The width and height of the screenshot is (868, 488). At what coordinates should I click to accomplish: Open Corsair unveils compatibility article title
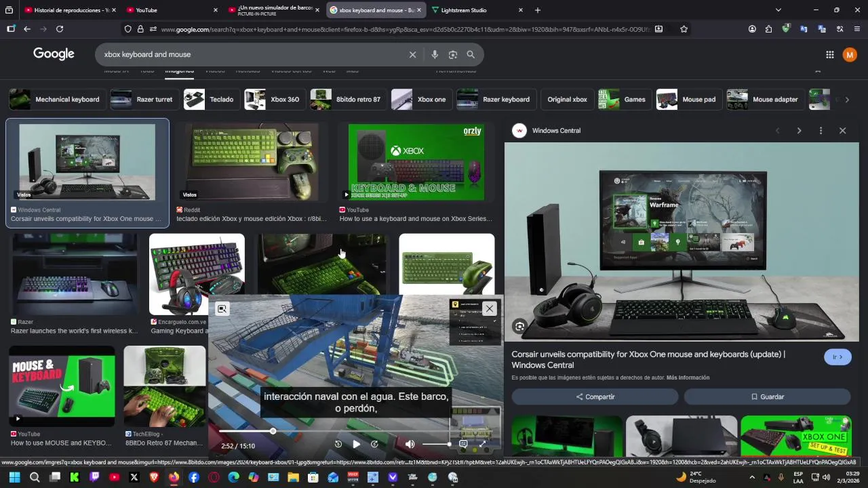click(x=648, y=360)
